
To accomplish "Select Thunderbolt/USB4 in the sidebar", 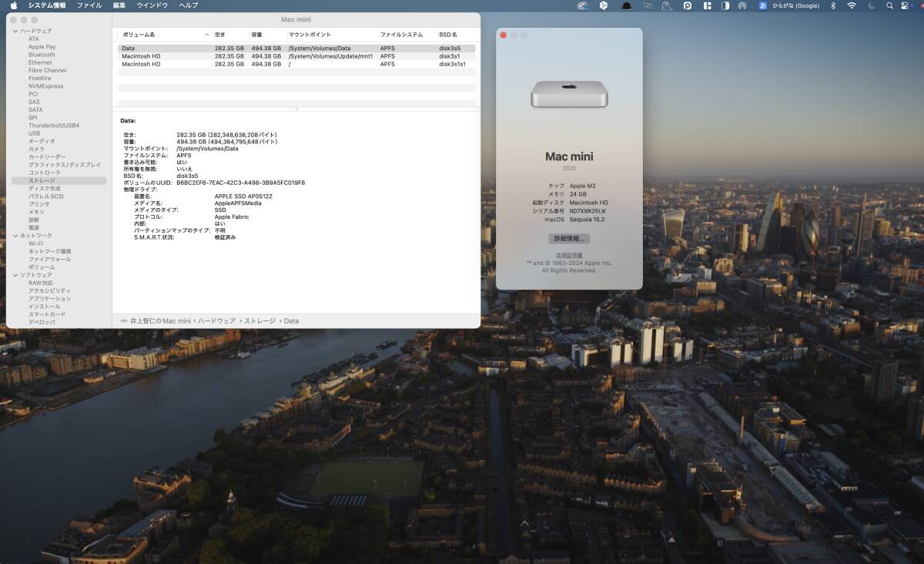I will coord(54,126).
